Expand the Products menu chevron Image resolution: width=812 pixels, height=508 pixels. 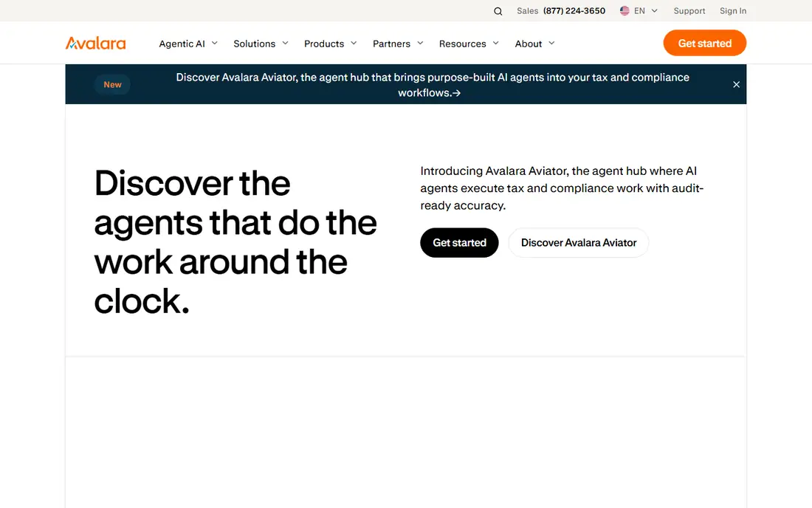[x=354, y=43]
